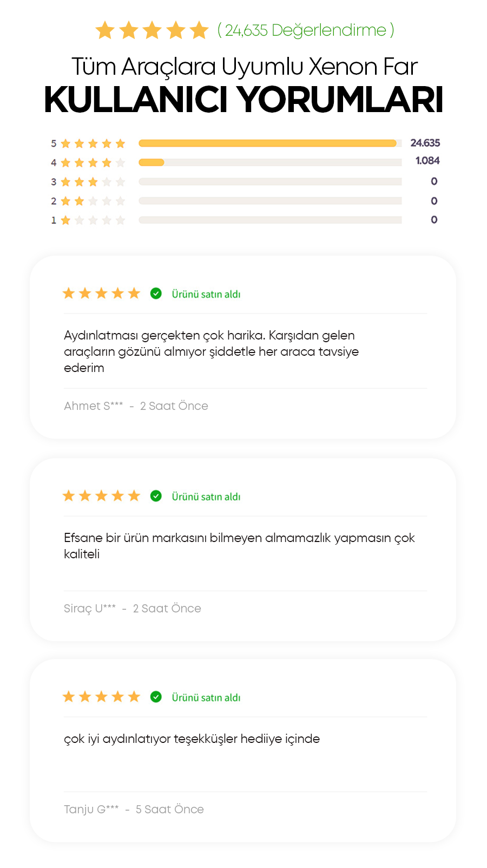Screen dimensions: 487x868
Task: Click the 4-star row stars in breakdown
Action: [93, 162]
